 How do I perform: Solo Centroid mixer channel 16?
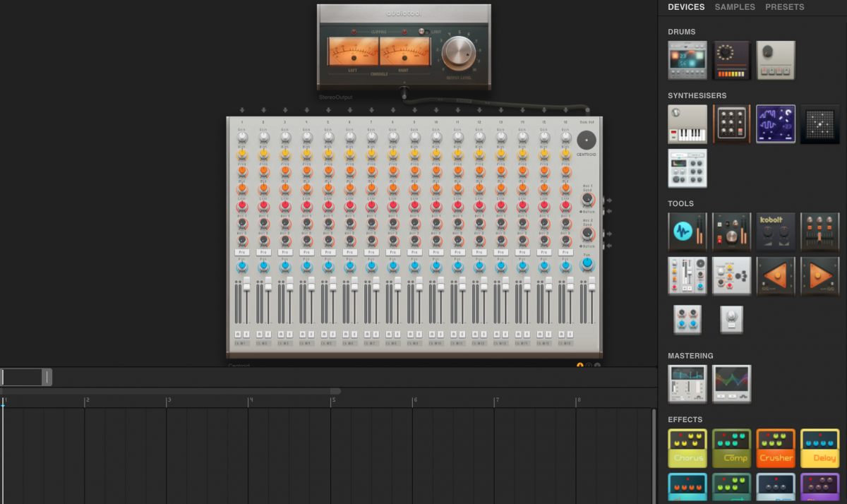pyautogui.click(x=569, y=334)
